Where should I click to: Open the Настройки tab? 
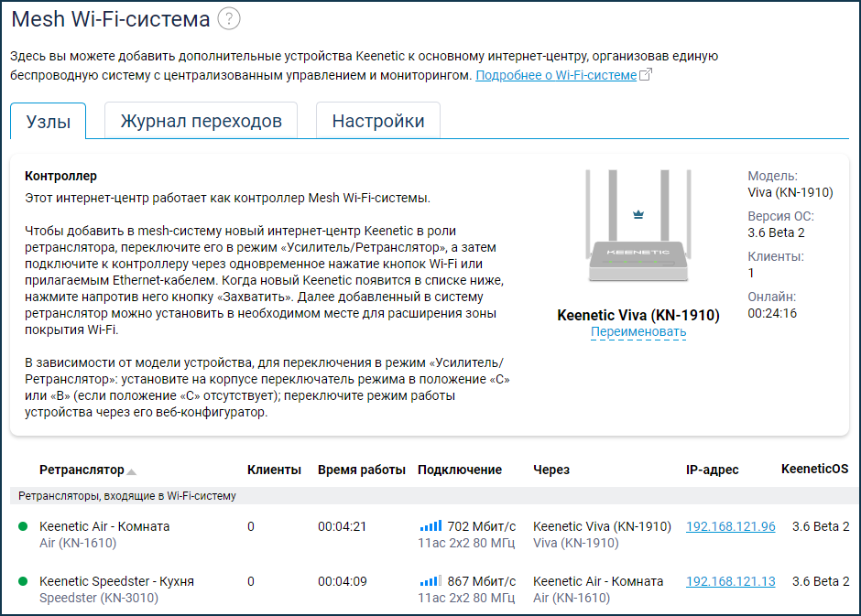(x=378, y=121)
